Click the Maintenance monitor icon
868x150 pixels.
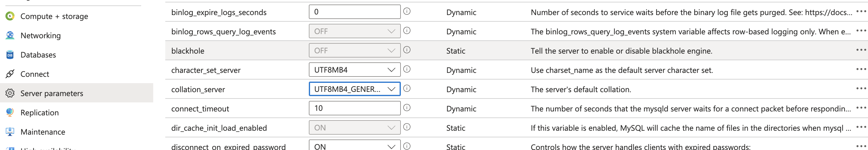tap(10, 132)
